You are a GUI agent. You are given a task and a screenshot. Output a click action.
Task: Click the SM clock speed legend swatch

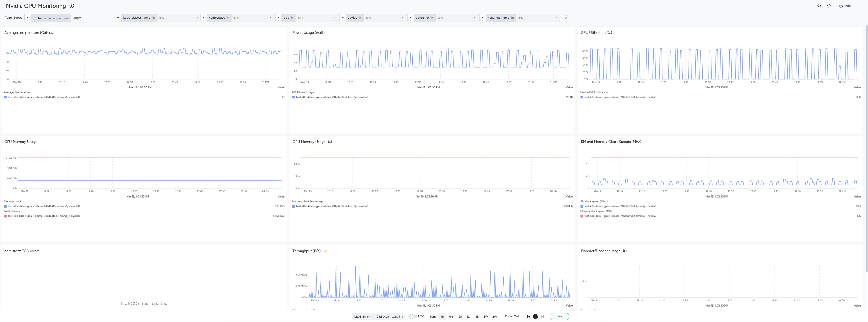[582, 206]
